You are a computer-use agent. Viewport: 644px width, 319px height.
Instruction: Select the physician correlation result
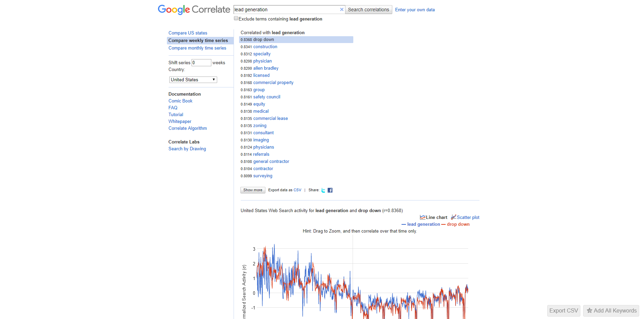click(262, 61)
